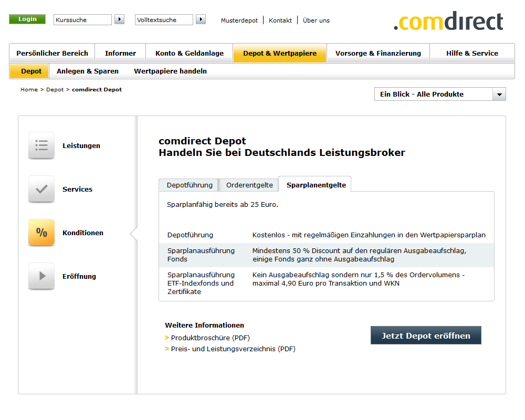
Task: Open the Informer main menu
Action: tap(121, 53)
